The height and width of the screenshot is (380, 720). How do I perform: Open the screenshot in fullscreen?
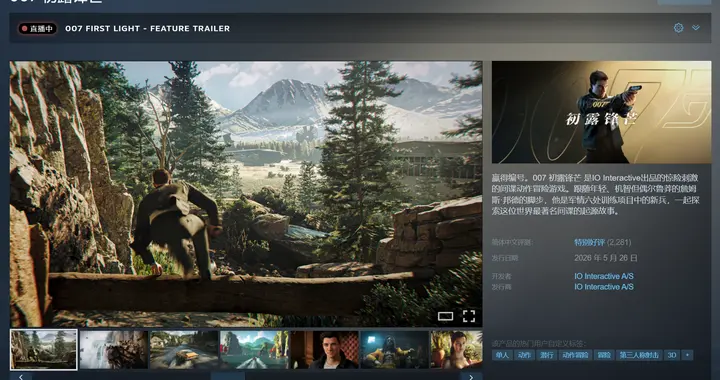click(x=468, y=316)
